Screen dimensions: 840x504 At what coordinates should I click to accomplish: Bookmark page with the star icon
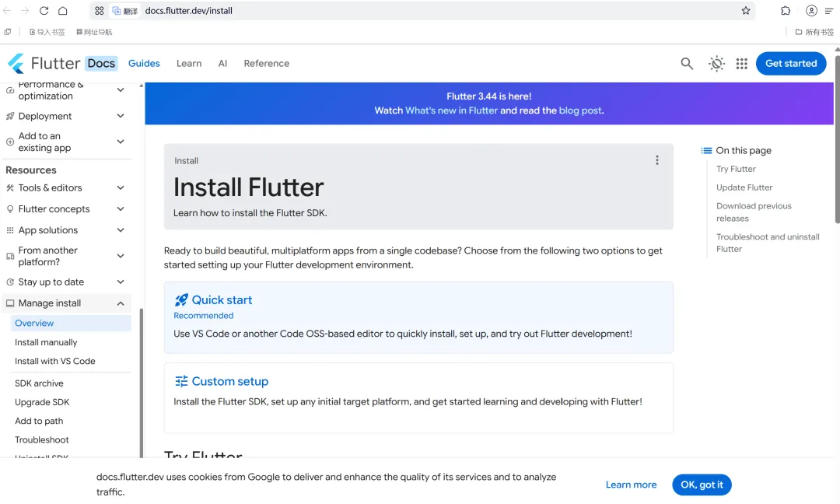tap(746, 11)
